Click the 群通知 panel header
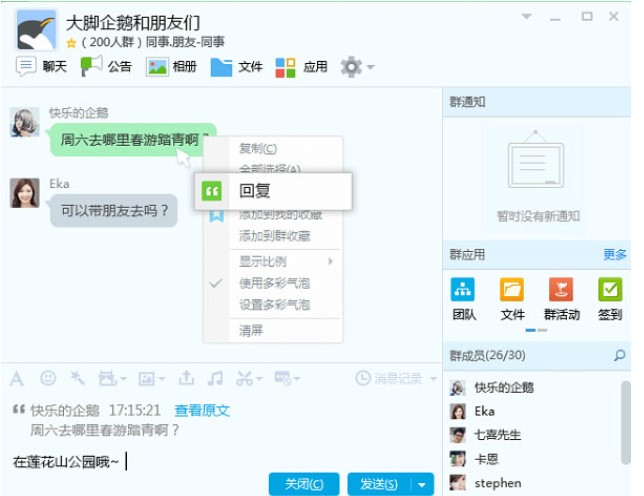The width and height of the screenshot is (644, 496). pos(536,102)
